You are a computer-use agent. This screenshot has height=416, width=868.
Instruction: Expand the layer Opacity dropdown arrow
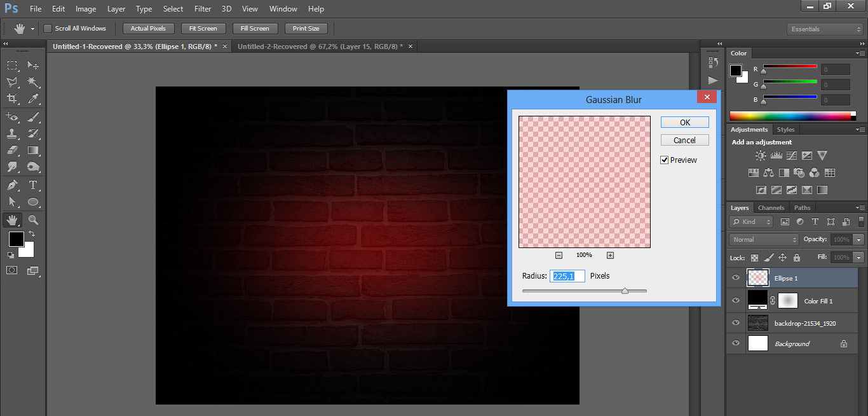click(859, 240)
